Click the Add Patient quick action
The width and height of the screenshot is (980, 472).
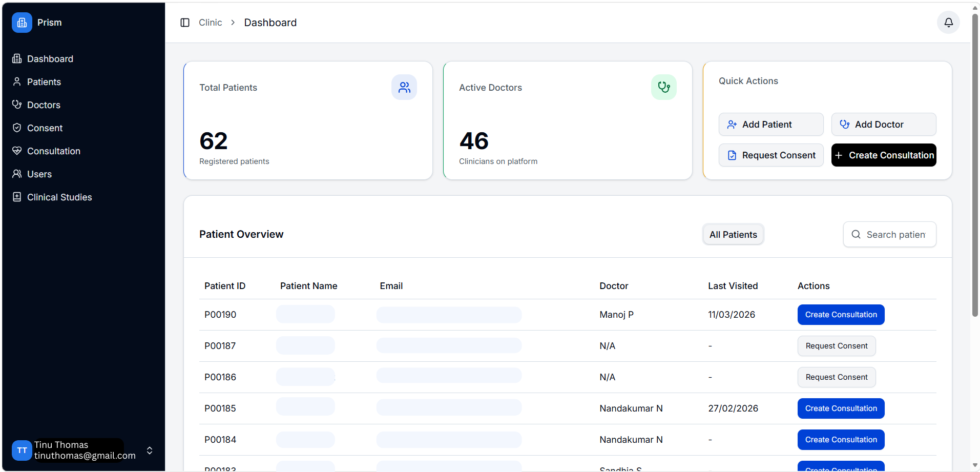[771, 124]
